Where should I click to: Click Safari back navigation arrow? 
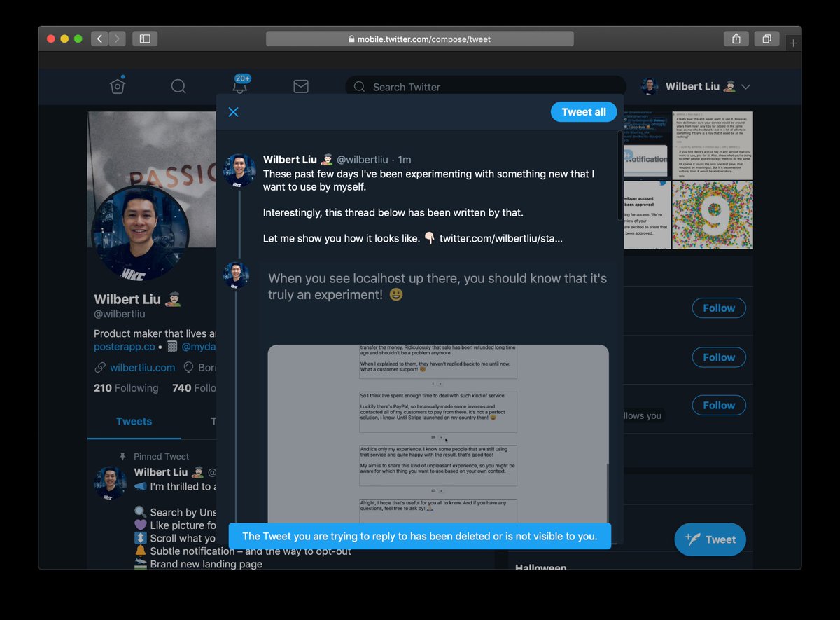coord(99,39)
